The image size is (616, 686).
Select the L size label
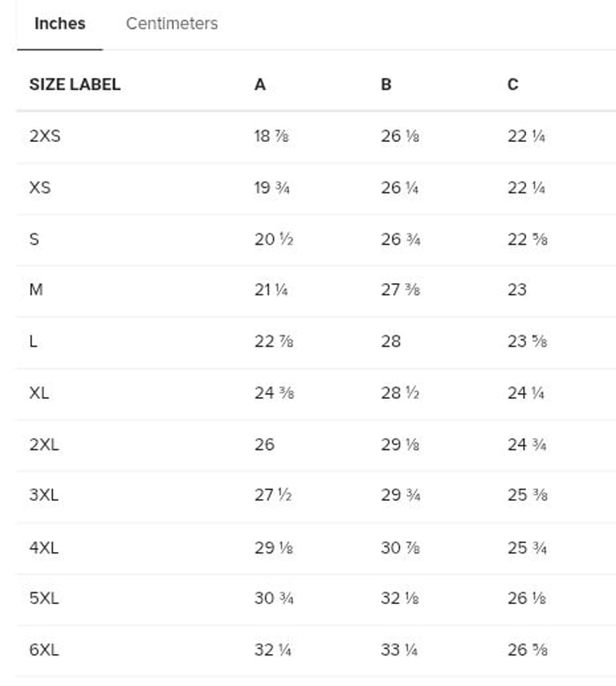(x=33, y=341)
